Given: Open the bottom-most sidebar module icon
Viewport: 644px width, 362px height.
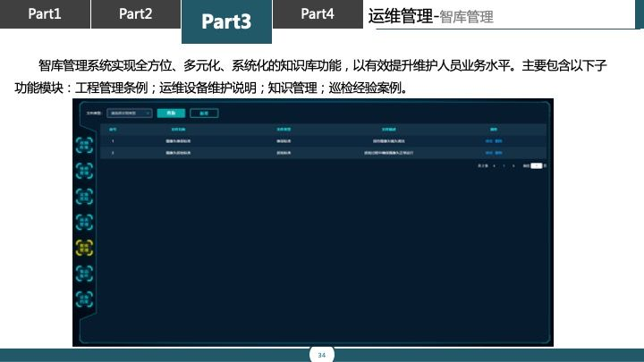Looking at the screenshot, I should tap(85, 299).
